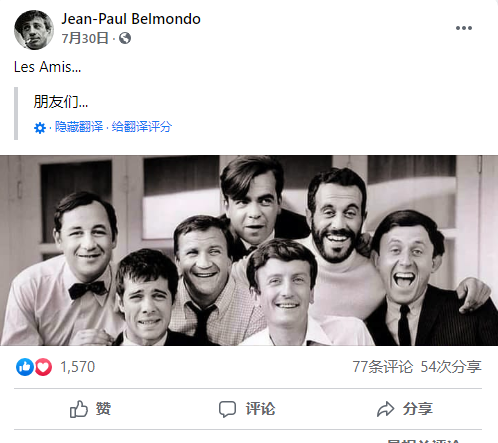Click the 评论 comment button
Image resolution: width=498 pixels, height=443 pixels.
pos(248,409)
